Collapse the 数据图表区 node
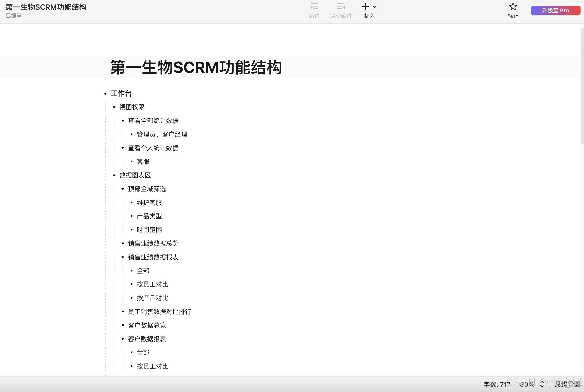 (114, 175)
